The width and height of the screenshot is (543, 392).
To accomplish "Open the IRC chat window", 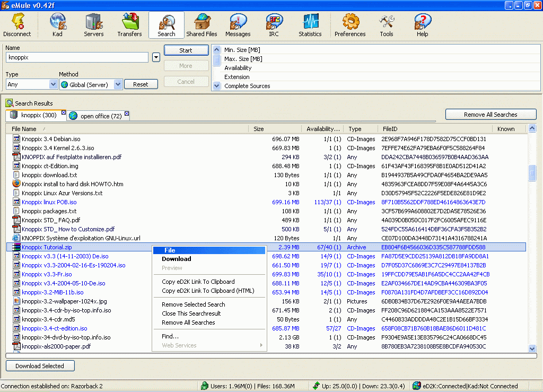I will pos(274,25).
